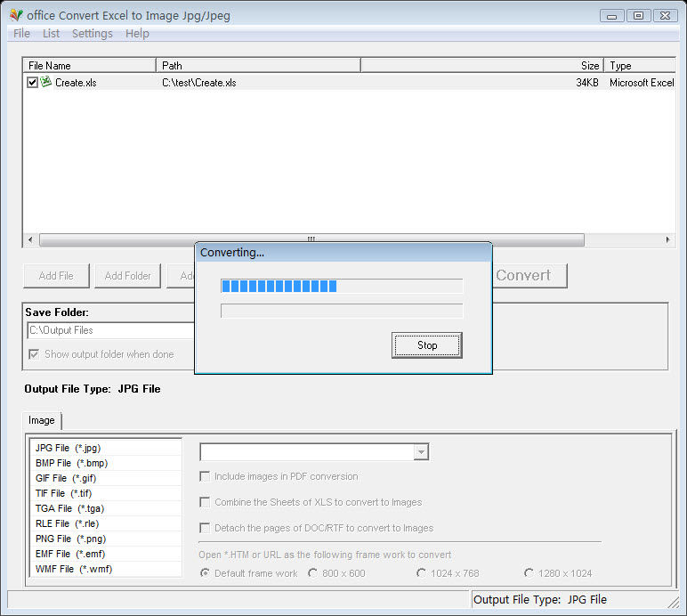Click the conversion progress bar
687x616 pixels.
tap(342, 286)
